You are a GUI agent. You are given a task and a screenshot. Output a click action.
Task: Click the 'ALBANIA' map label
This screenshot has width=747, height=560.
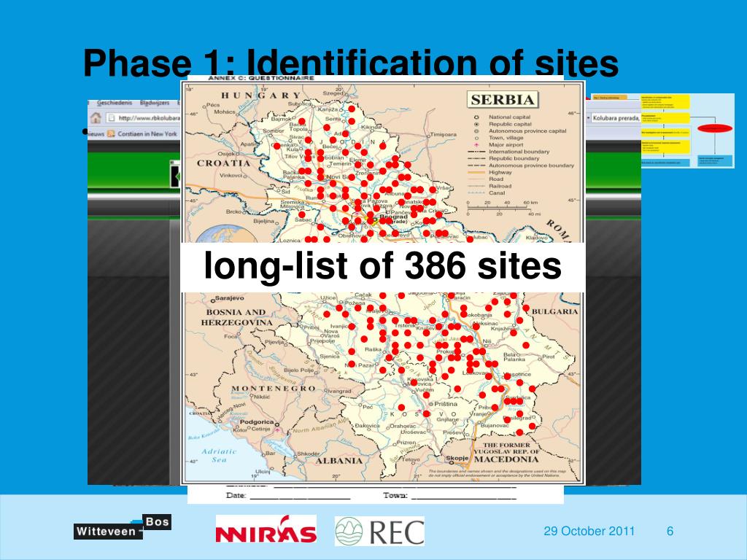(339, 461)
